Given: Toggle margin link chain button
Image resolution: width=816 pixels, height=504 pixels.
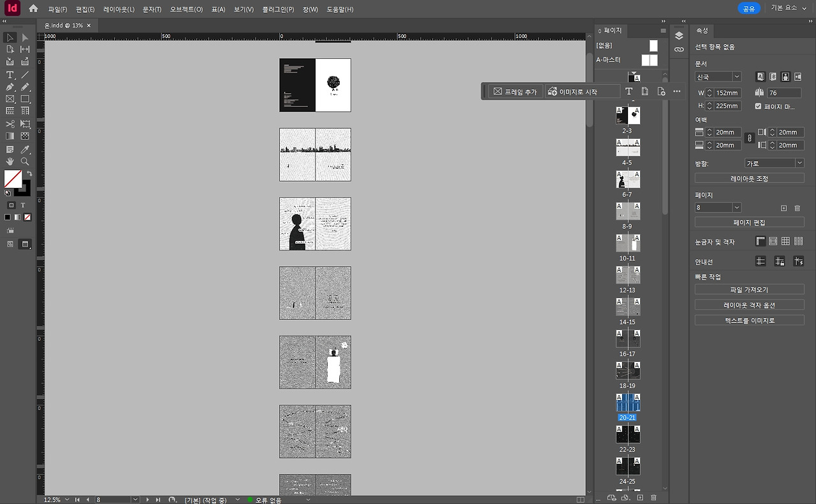Looking at the screenshot, I should pyautogui.click(x=749, y=138).
